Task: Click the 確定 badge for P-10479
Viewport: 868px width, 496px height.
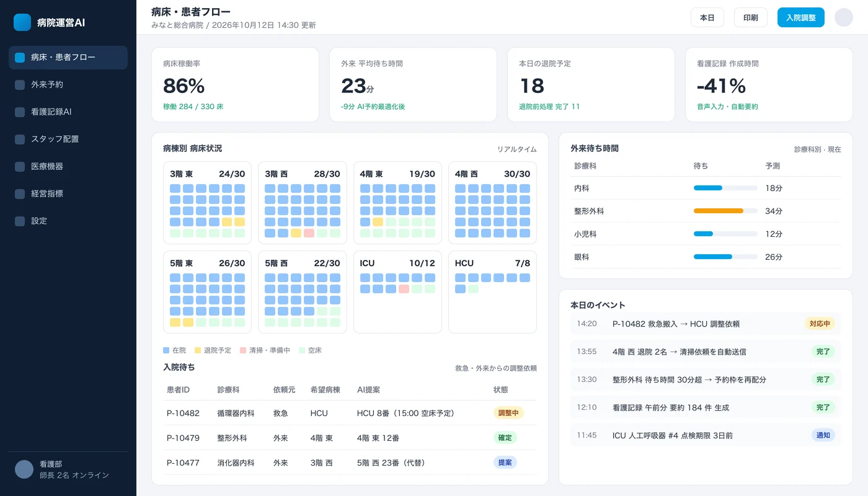Action: pos(505,438)
